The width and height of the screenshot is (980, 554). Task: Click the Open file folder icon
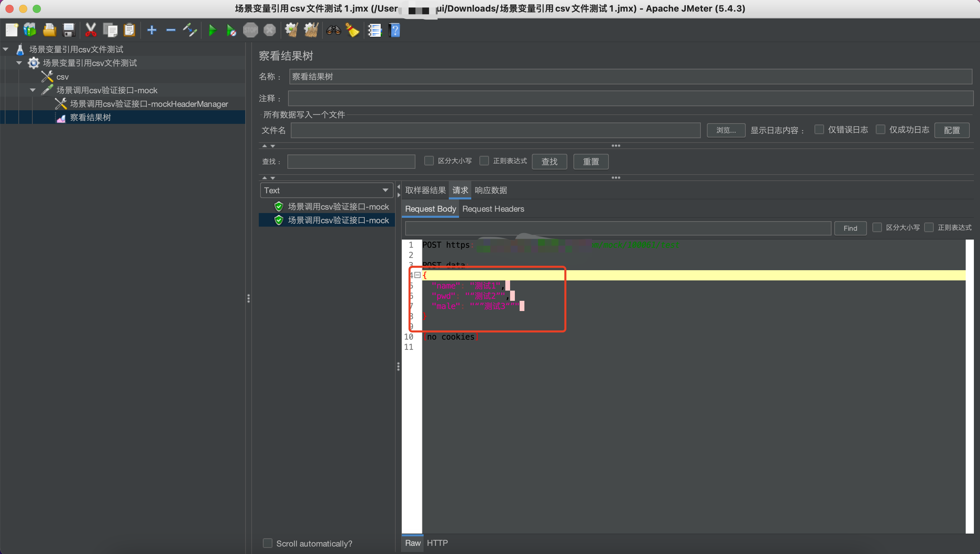coord(49,30)
